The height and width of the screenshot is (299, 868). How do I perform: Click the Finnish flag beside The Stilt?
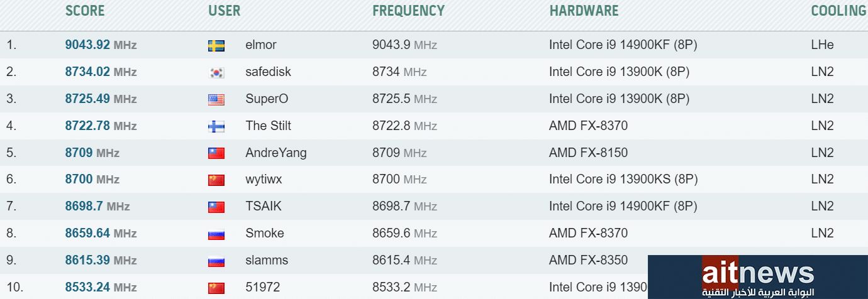point(216,126)
